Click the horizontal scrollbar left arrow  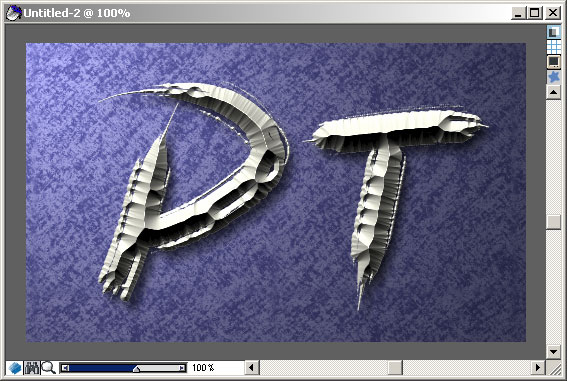point(252,368)
